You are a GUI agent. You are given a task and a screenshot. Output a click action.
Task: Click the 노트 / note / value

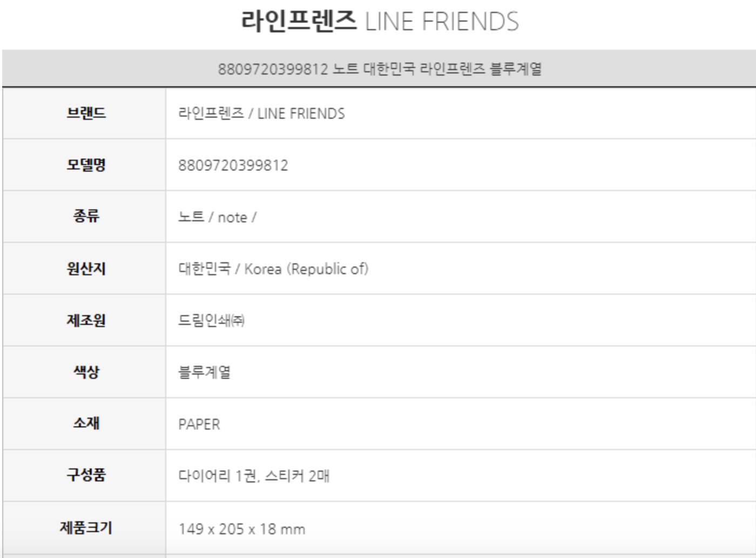pos(217,217)
